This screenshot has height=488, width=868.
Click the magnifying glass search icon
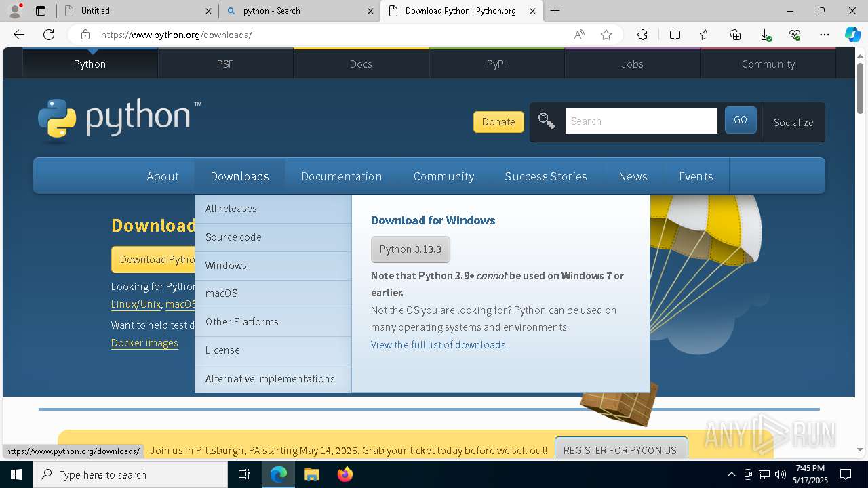click(x=547, y=121)
